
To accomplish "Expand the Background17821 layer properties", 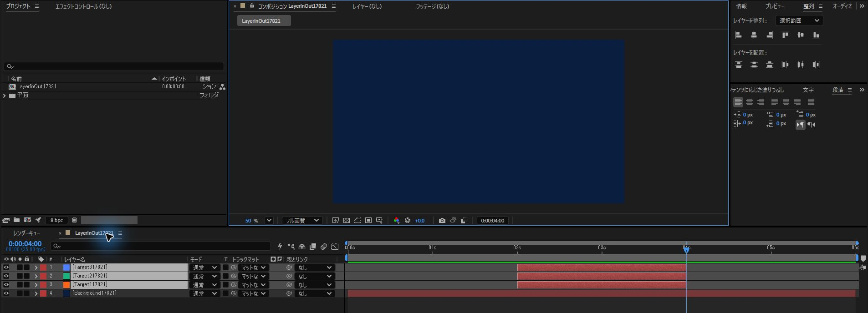I will [36, 293].
